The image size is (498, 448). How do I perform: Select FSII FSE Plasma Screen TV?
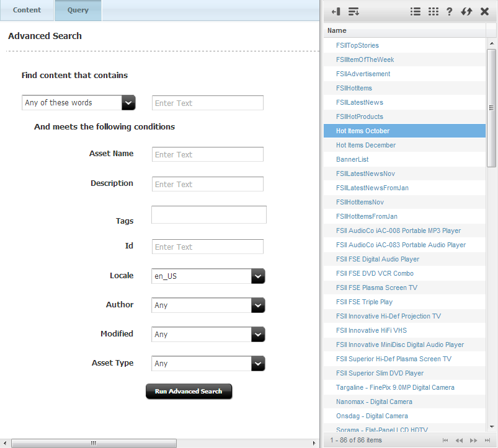404,288
